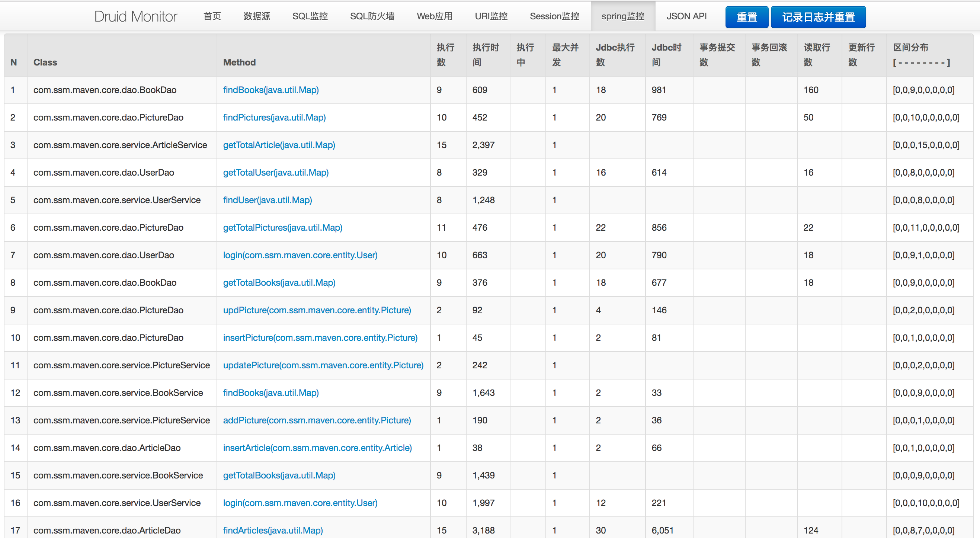Switch to the SQL监控 tab
The width and height of the screenshot is (980, 538).
click(310, 16)
